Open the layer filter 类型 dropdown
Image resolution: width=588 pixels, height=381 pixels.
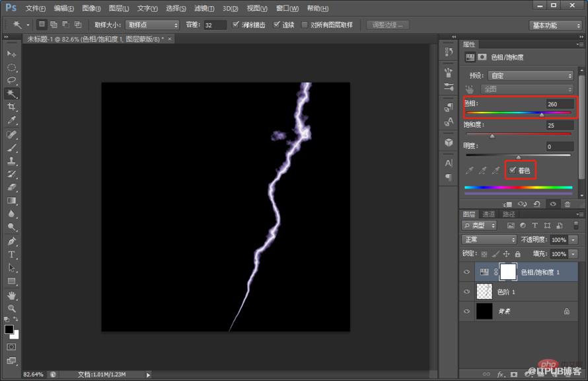479,225
